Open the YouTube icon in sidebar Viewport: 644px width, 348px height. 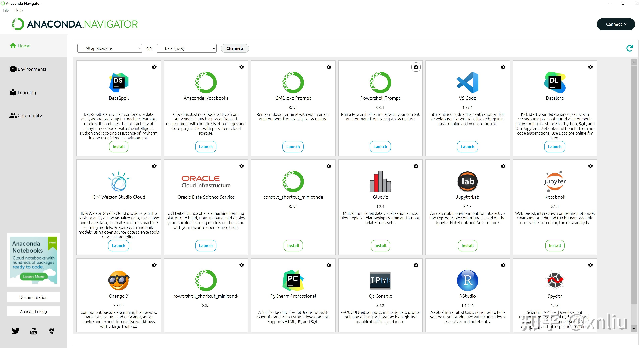(x=34, y=331)
